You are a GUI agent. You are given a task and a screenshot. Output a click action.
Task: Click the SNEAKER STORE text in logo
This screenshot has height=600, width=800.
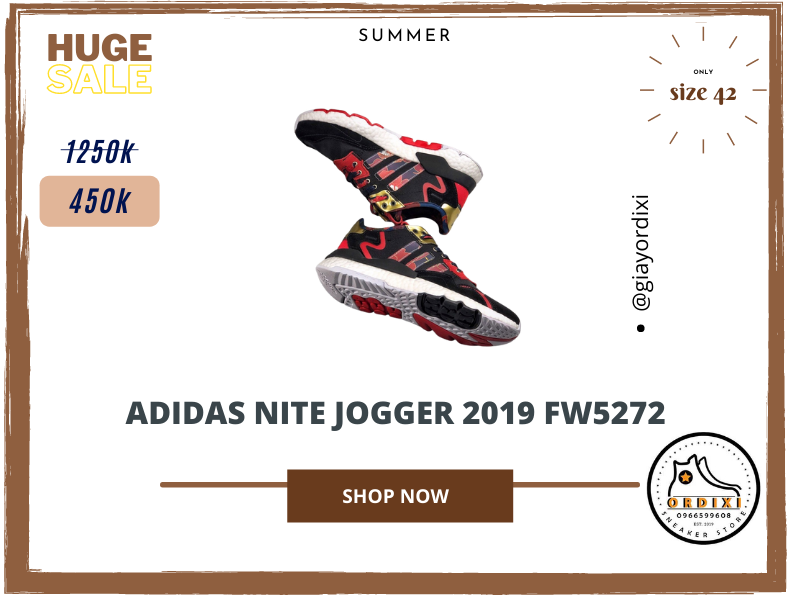click(x=704, y=527)
